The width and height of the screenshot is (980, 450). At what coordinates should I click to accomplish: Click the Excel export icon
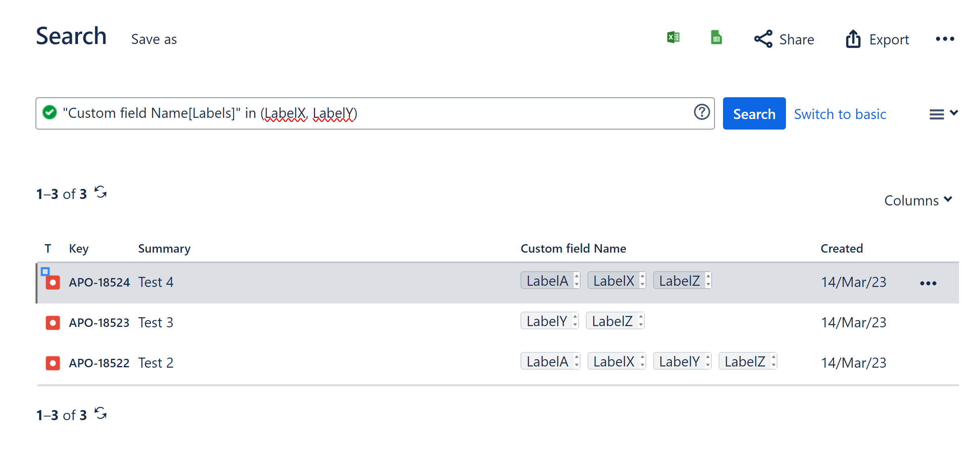click(x=673, y=38)
